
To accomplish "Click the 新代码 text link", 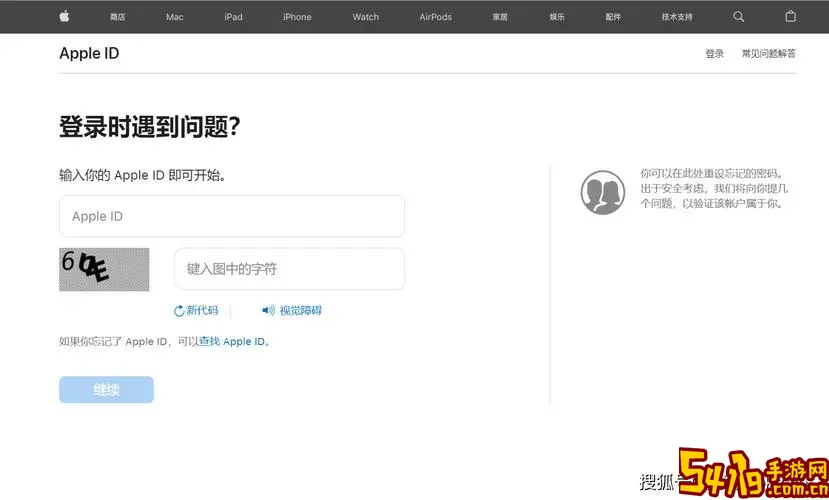I will pos(202,310).
